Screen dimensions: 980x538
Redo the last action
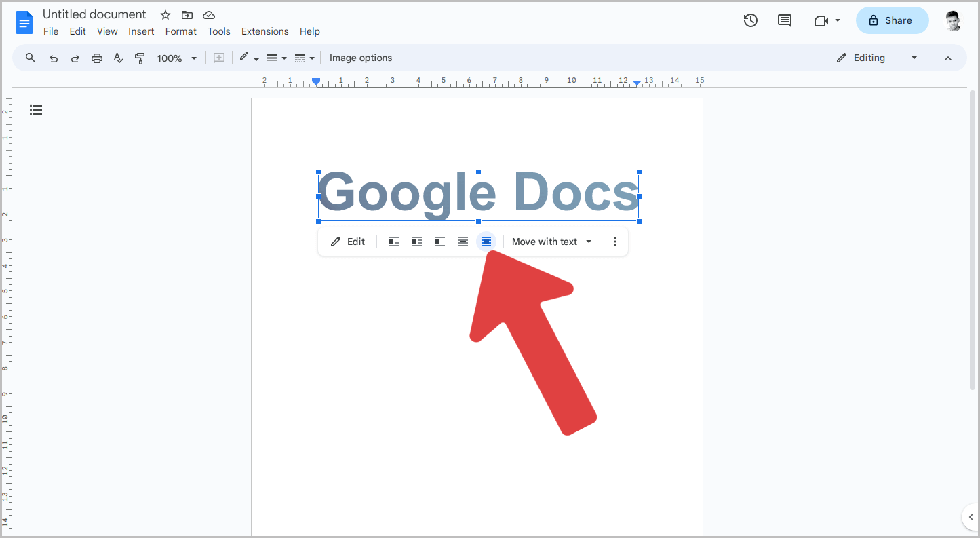click(x=75, y=58)
